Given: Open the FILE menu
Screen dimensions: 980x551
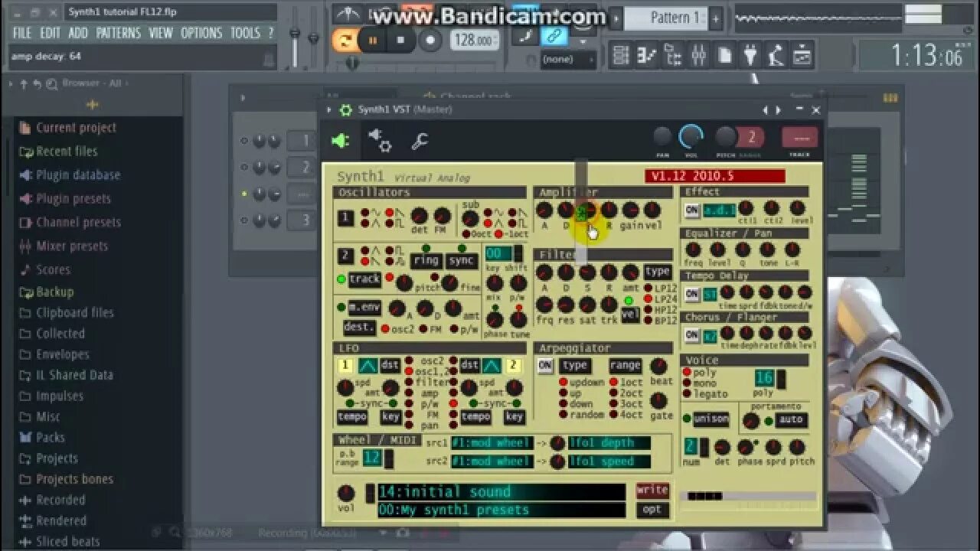Looking at the screenshot, I should click(21, 33).
